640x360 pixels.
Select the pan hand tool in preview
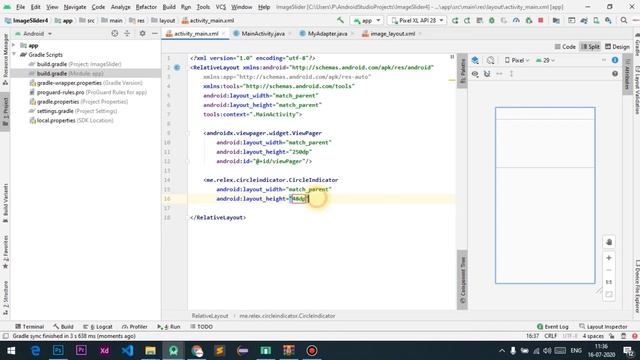(609, 242)
